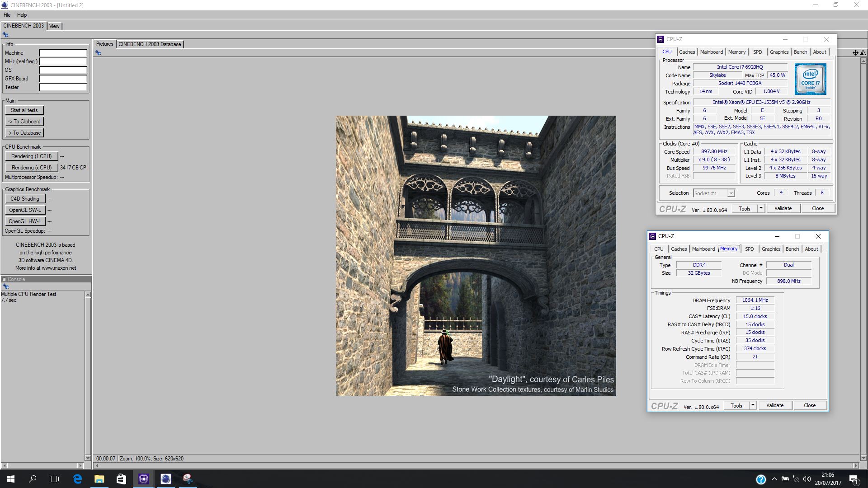Open the SPD tab in the Memory CPU-Z window

749,249
